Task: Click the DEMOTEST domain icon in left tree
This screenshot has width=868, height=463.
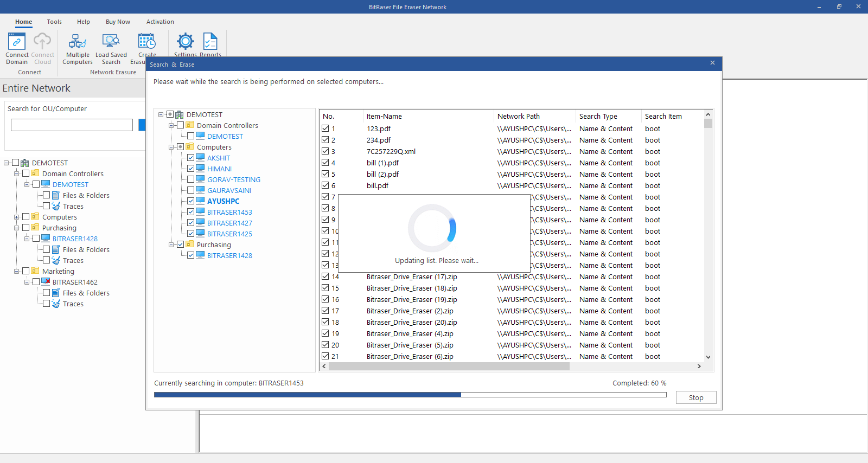Action: (25, 163)
